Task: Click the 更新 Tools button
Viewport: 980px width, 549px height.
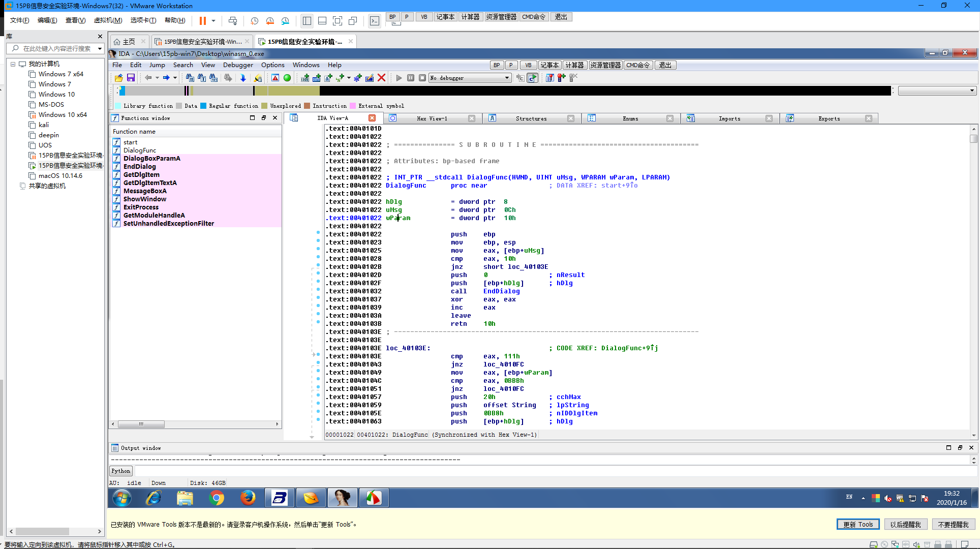Action: (x=857, y=525)
